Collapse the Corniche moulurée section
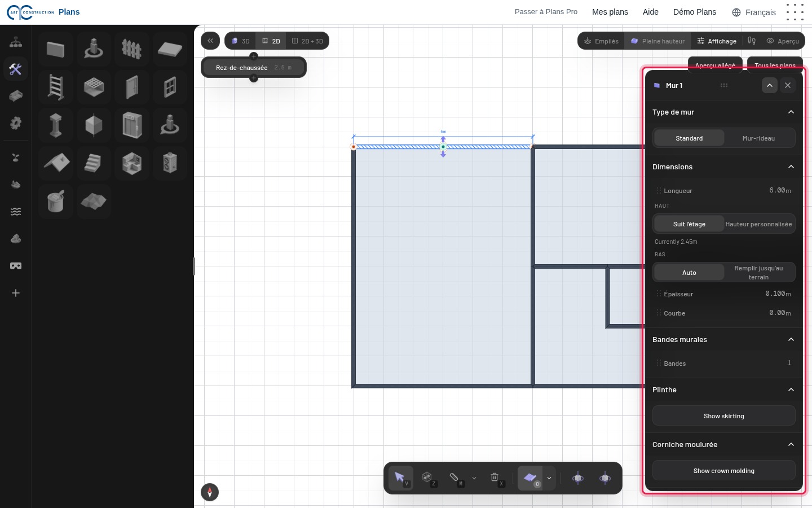Image resolution: width=812 pixels, height=508 pixels. (791, 445)
